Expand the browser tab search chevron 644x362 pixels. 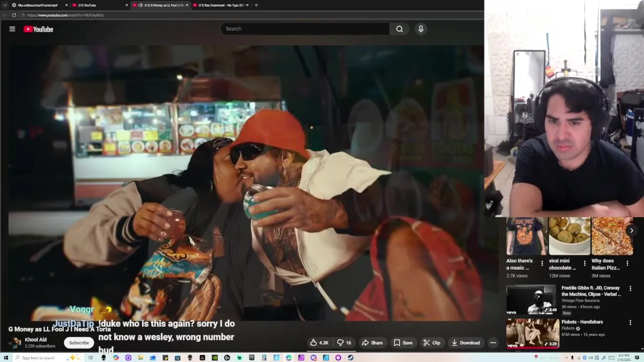5,5
